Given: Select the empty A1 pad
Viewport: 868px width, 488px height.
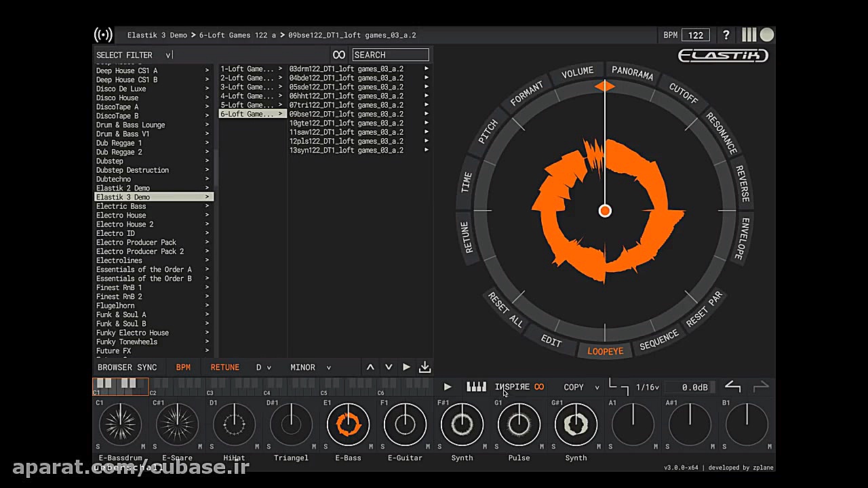Looking at the screenshot, I should (x=633, y=425).
